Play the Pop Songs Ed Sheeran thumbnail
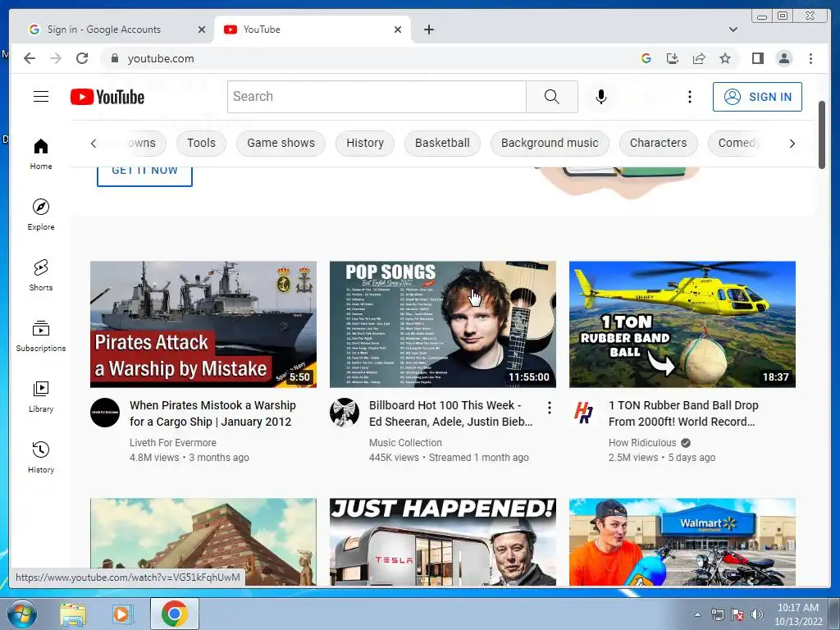 (442, 324)
